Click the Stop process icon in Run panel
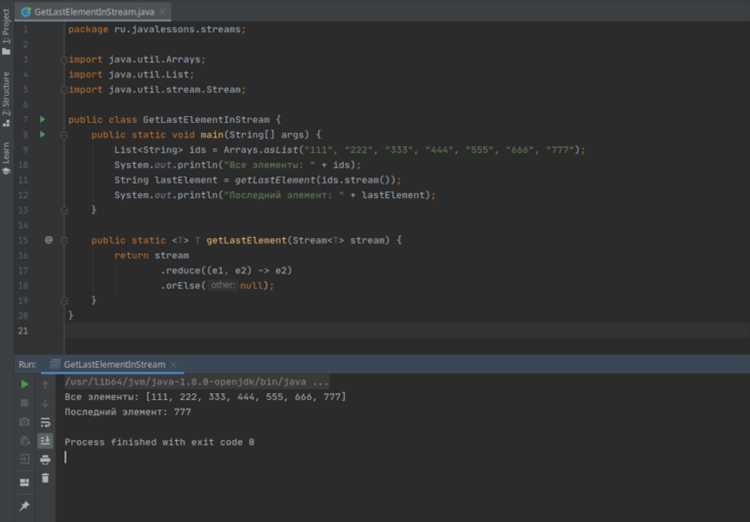 (x=24, y=403)
